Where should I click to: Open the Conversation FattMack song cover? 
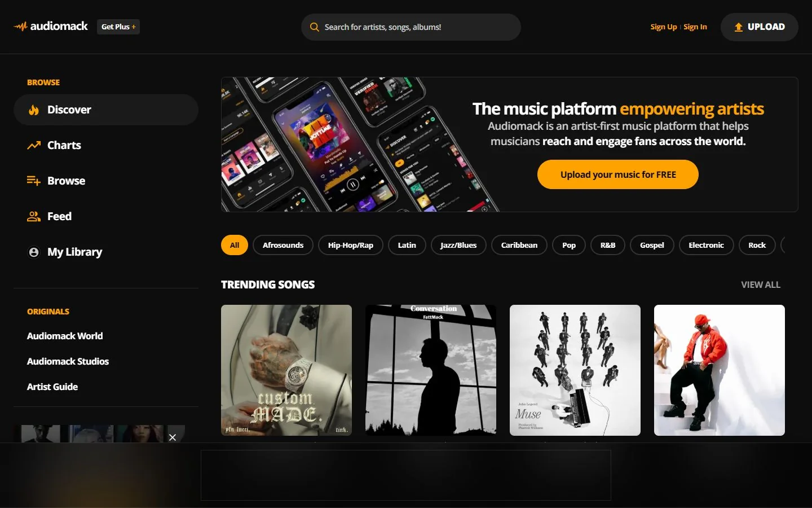[431, 370]
